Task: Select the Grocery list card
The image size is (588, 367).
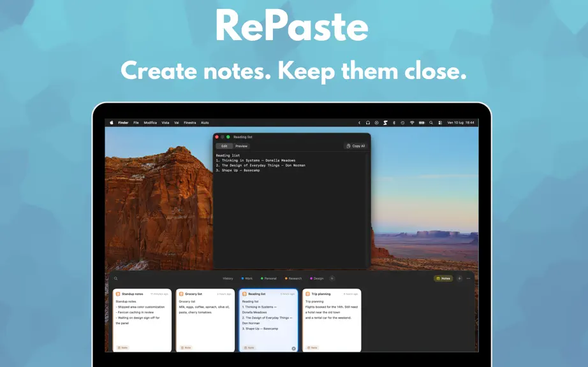Action: click(205, 320)
